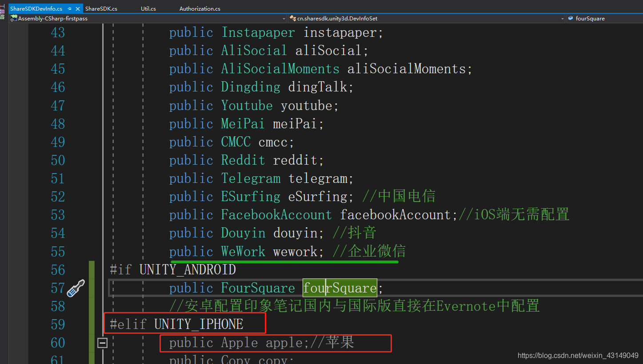Click the Douyin type name
Viewport: 643px width, 364px height.
pyautogui.click(x=243, y=233)
